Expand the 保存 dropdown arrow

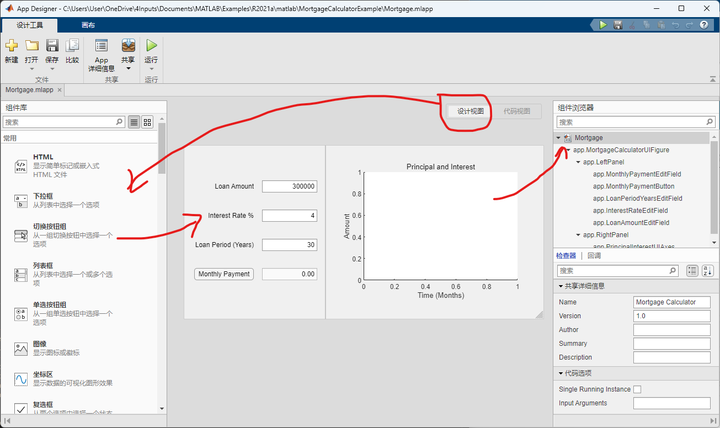tap(52, 69)
